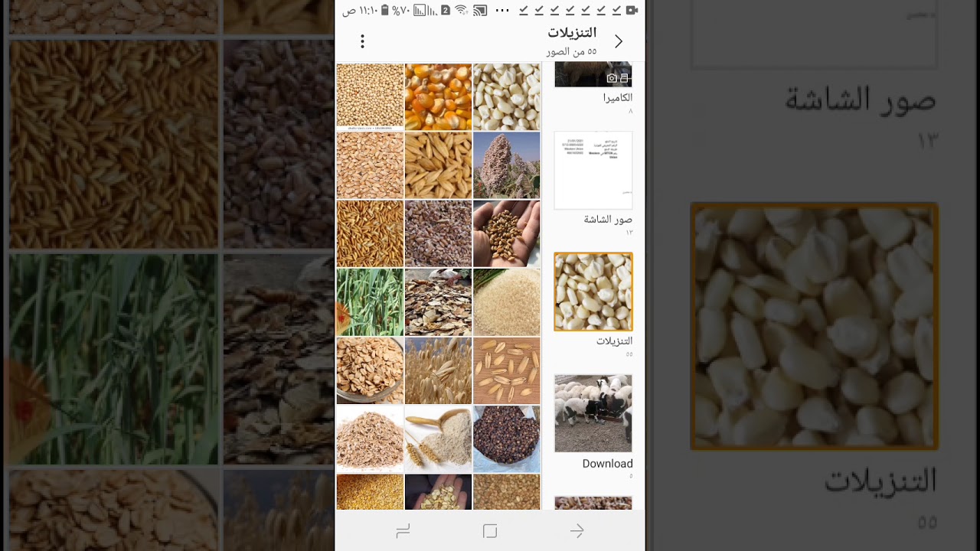Tap the three-dot overflow in status bar
This screenshot has width=980, height=551.
(x=501, y=10)
